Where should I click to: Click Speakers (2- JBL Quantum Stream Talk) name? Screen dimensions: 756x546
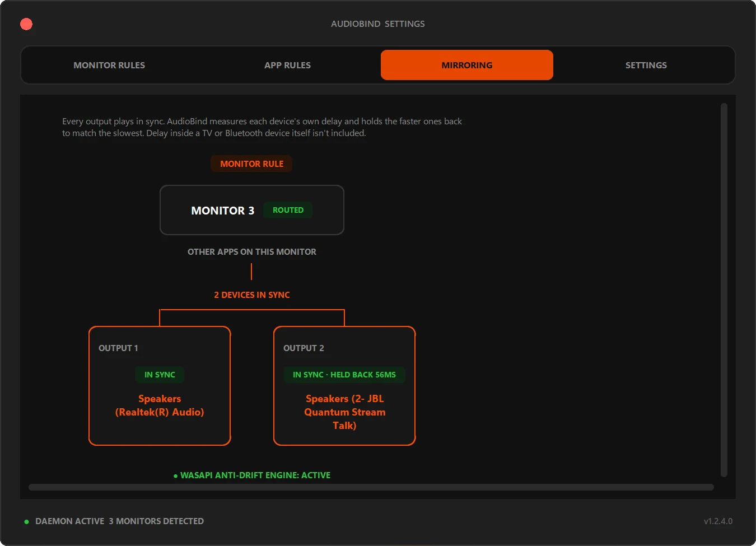tap(344, 412)
